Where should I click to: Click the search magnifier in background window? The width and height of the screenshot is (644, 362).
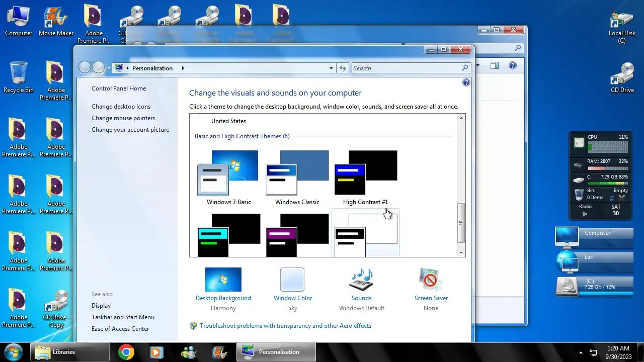[x=518, y=48]
